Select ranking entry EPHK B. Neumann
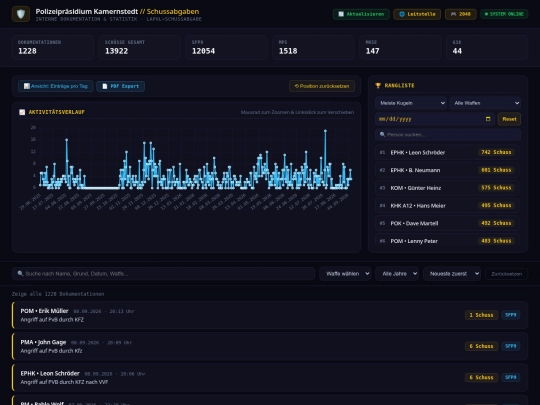This screenshot has height=405, width=540. point(447,170)
